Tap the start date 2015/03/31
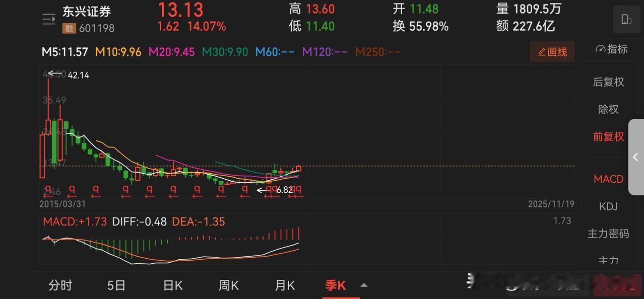This screenshot has height=299, width=644. (62, 204)
